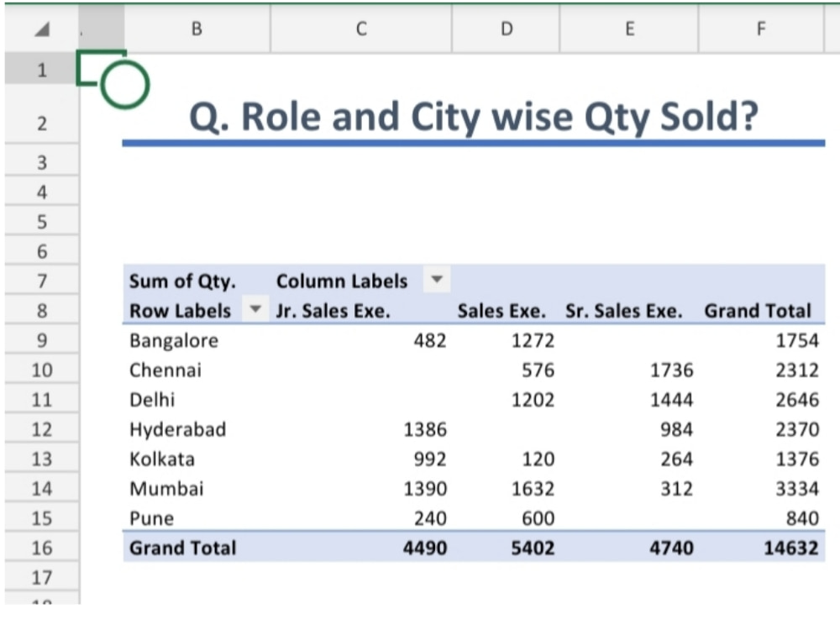Viewport: 840px width, 630px height.
Task: Click Hyderabad Sr. Sales value 984
Action: point(676,429)
